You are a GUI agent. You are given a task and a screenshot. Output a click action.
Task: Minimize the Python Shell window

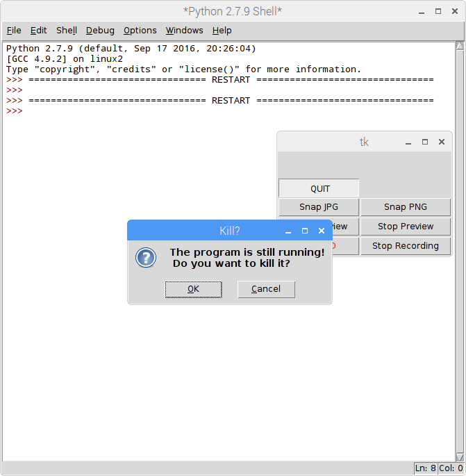tap(422, 12)
